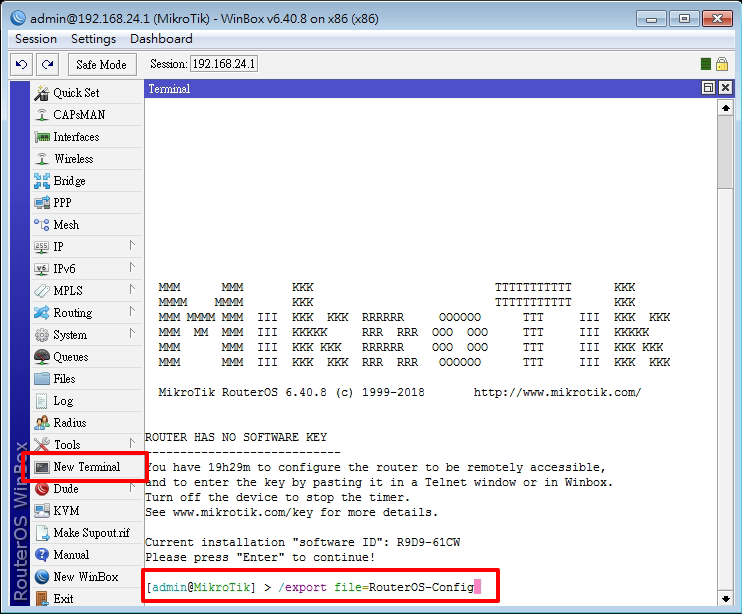This screenshot has width=742, height=614.
Task: Click the terminal scrollbar down arrow
Action: (x=725, y=599)
